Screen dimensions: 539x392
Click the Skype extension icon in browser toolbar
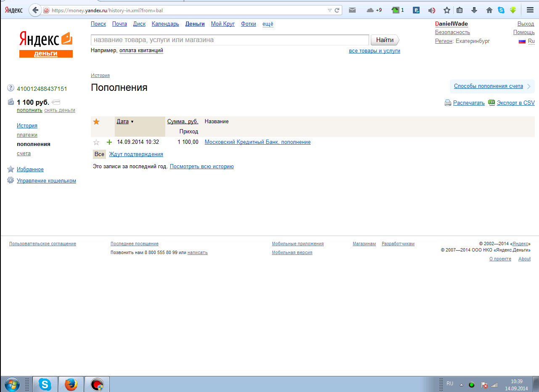[x=501, y=10]
